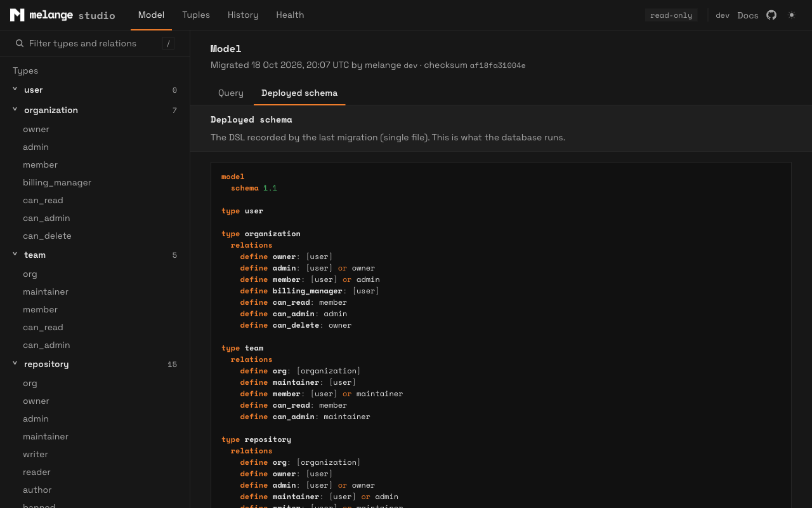The height and width of the screenshot is (508, 812).
Task: Click 'define billing_manager: [user]' schema line
Action: [310, 291]
